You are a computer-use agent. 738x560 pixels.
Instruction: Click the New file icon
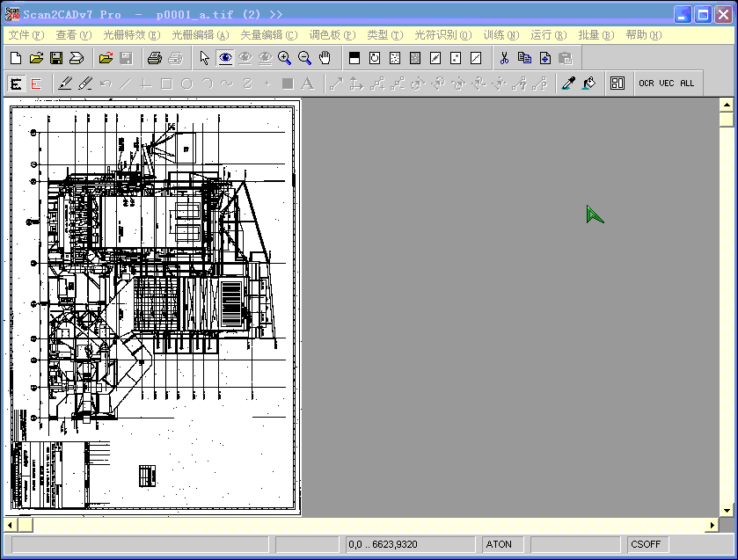click(16, 58)
